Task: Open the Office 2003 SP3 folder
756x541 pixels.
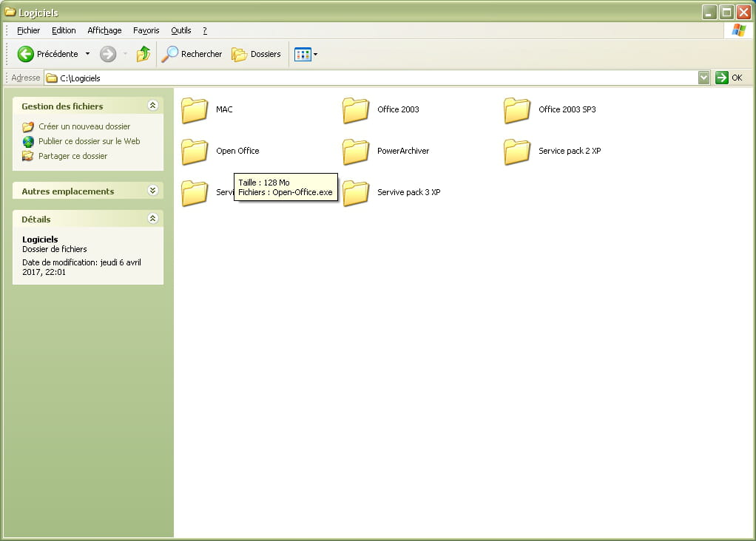Action: (x=517, y=110)
